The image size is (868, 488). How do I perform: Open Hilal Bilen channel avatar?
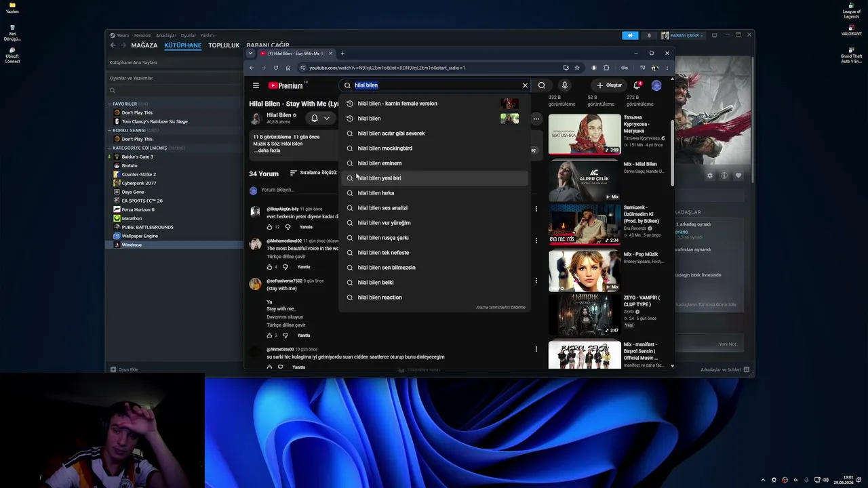[256, 119]
